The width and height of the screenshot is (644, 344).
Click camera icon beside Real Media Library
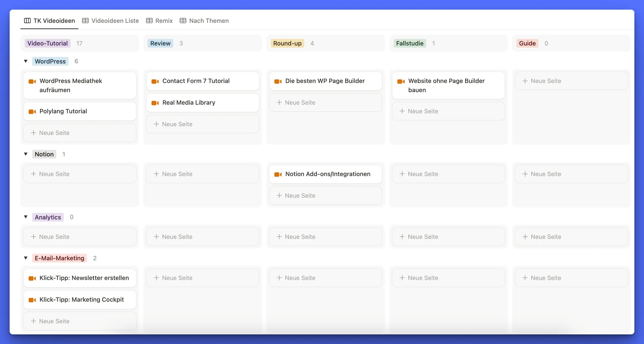coord(155,103)
